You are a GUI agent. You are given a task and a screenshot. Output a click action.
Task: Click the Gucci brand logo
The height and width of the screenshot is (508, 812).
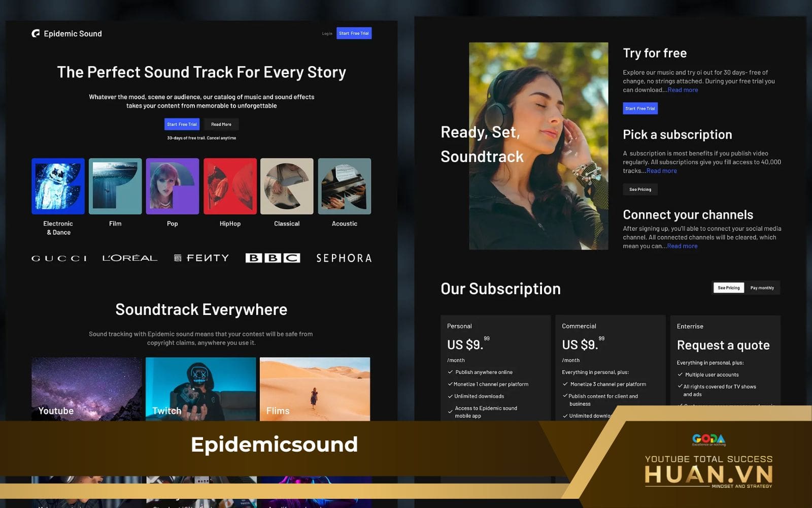(x=59, y=259)
